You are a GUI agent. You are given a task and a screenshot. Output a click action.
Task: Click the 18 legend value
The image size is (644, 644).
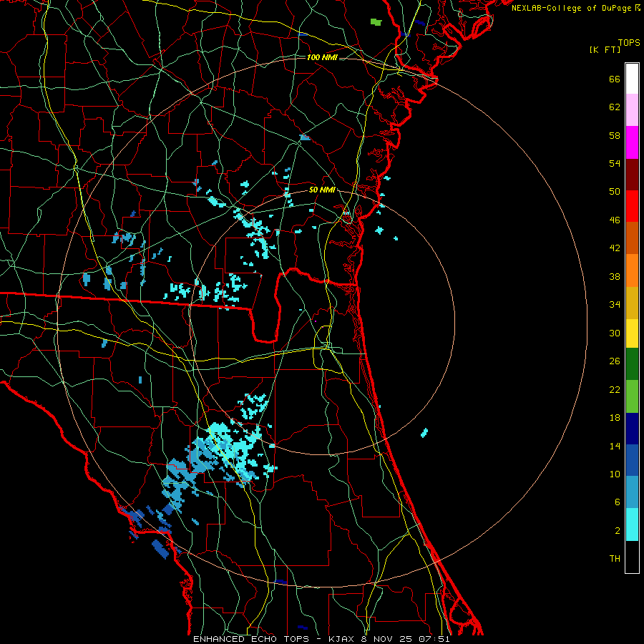[615, 418]
